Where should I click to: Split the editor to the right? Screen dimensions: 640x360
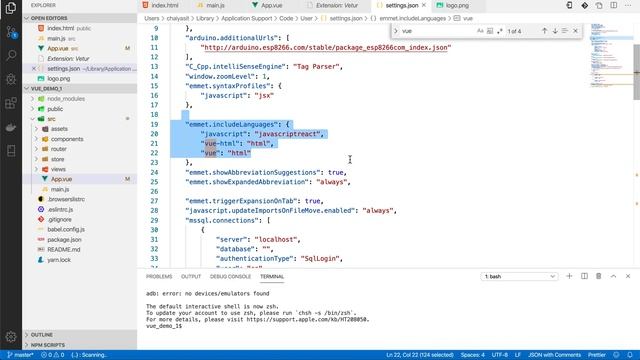click(613, 5)
